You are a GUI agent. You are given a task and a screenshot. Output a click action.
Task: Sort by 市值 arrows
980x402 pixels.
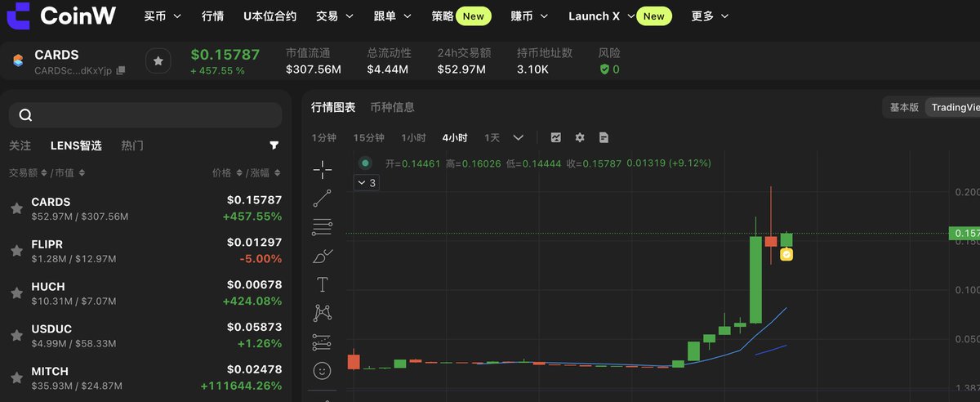coord(82,173)
